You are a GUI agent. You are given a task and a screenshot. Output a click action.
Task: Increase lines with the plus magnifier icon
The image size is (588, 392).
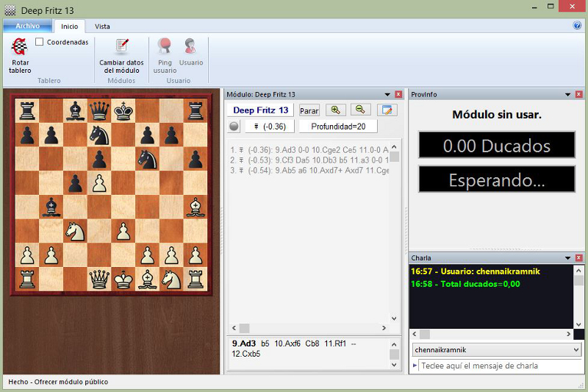336,110
